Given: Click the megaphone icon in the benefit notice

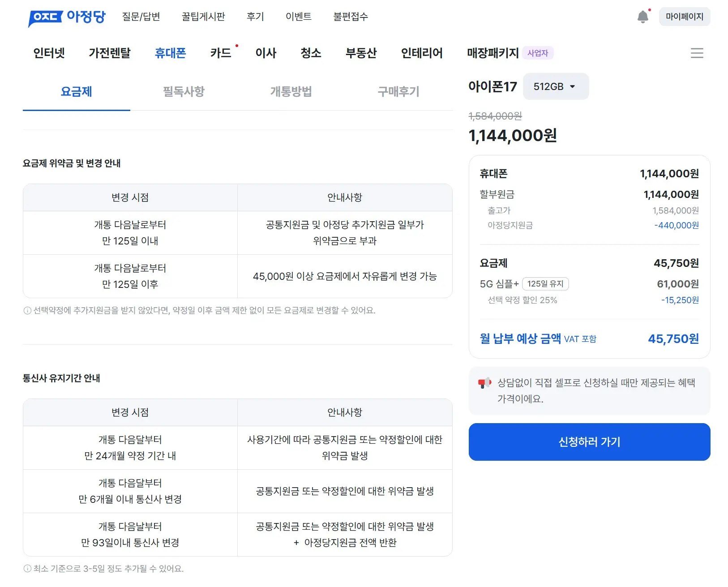Looking at the screenshot, I should [485, 383].
